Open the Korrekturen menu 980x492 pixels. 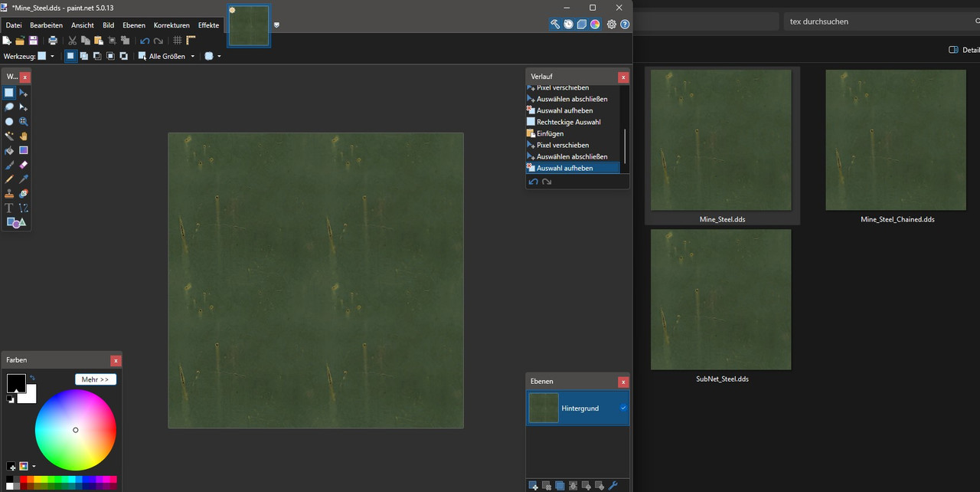pos(171,25)
